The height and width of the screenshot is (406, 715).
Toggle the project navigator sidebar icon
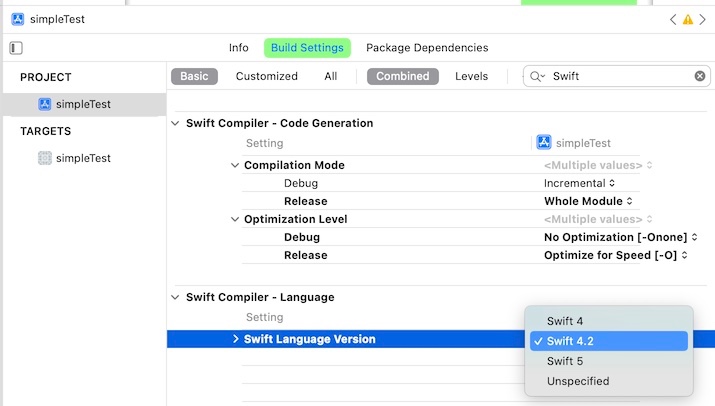16,47
